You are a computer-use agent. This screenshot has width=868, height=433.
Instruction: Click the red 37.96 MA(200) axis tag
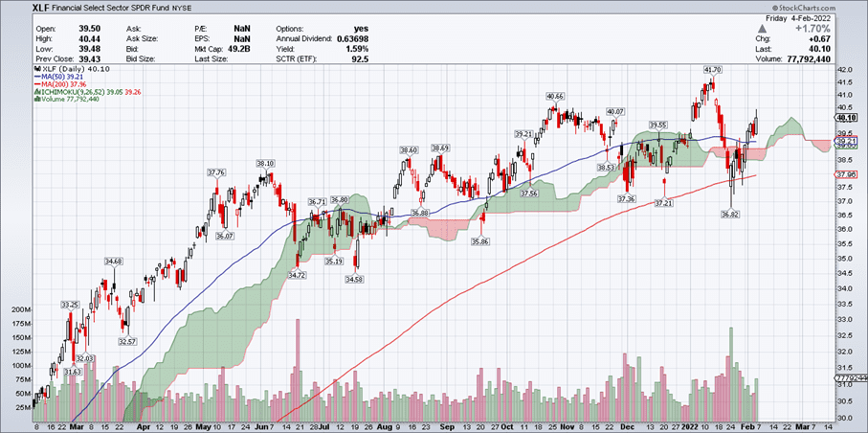pos(846,175)
